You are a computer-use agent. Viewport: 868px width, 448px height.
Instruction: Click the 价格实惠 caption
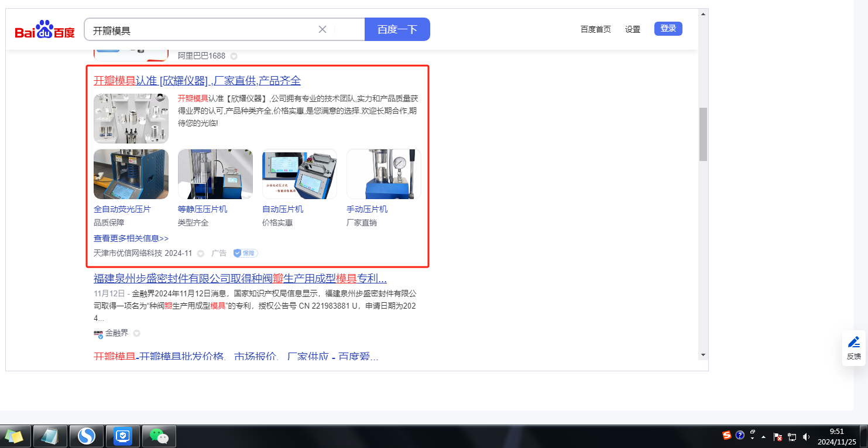click(x=277, y=223)
